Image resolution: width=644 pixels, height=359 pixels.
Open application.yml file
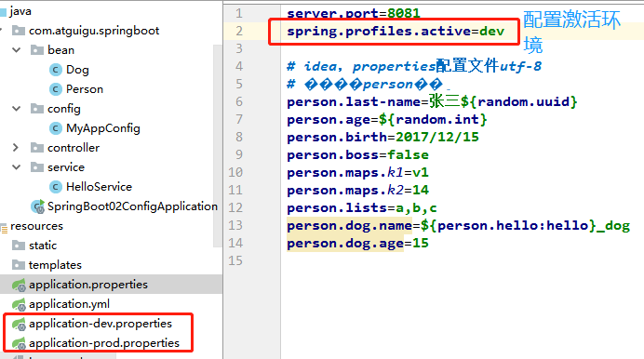click(x=69, y=304)
